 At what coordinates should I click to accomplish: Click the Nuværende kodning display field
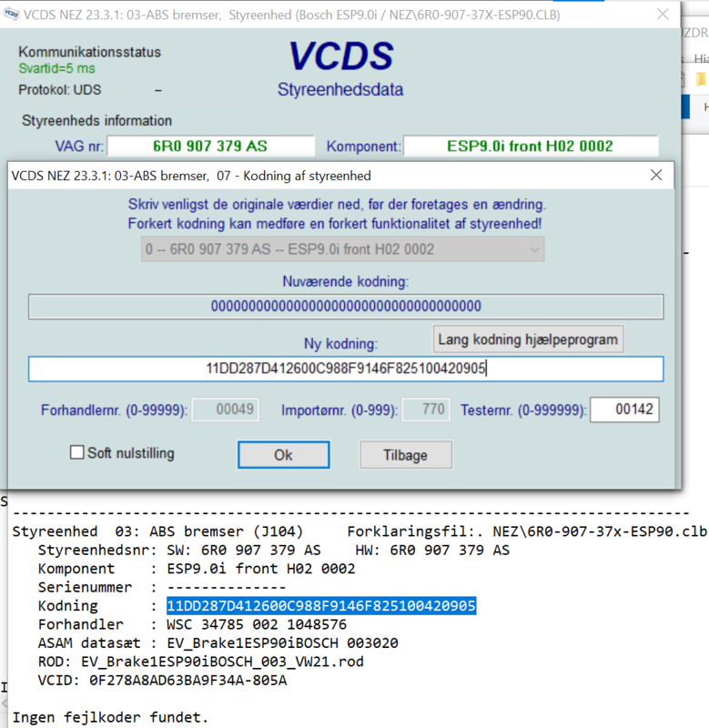click(346, 307)
